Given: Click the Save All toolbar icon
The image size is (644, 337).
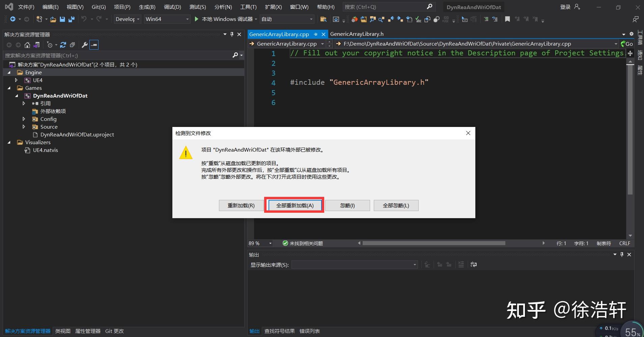Looking at the screenshot, I should 71,19.
